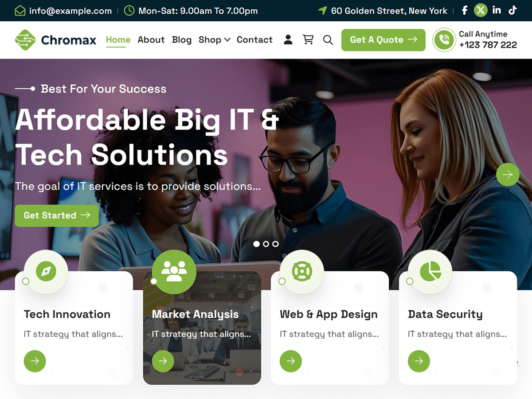Select the first slider dot
The height and width of the screenshot is (399, 532).
[256, 244]
